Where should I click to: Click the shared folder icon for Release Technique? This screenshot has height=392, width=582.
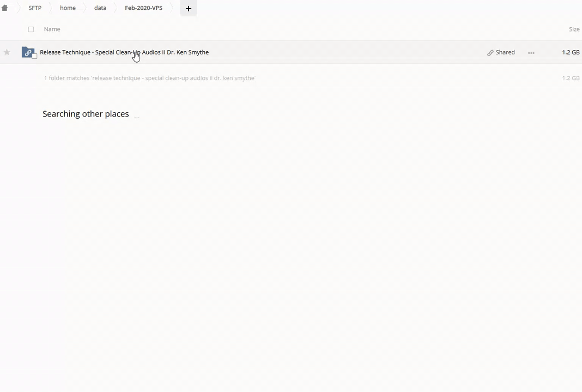(28, 52)
